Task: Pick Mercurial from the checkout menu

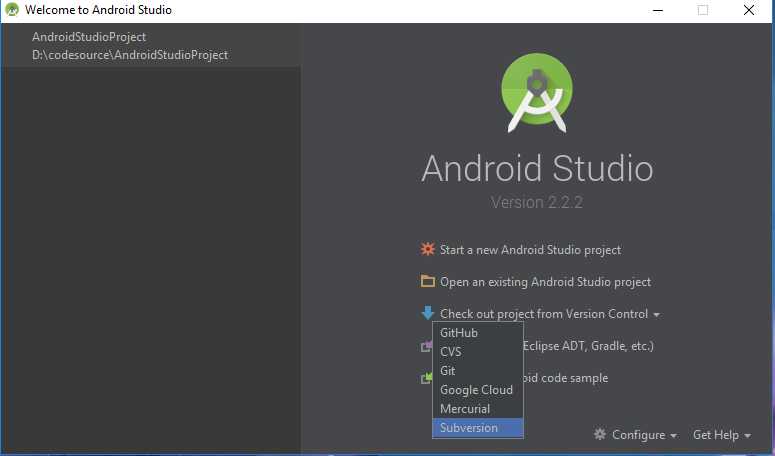Action: point(477,409)
